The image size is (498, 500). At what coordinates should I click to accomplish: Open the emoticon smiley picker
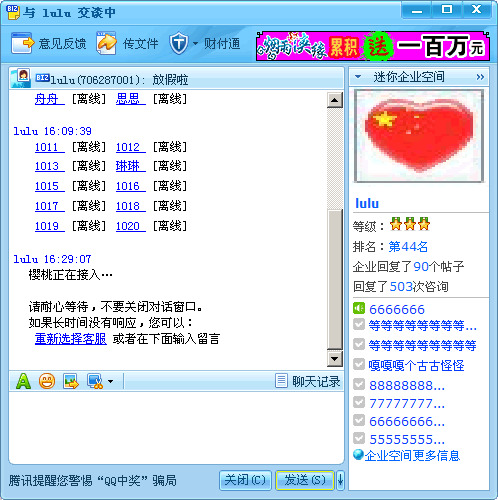click(47, 381)
